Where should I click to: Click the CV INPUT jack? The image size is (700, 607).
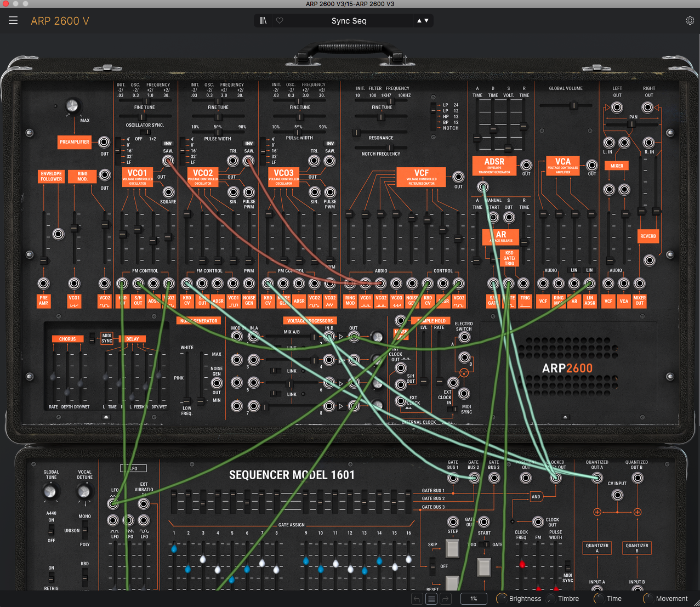click(617, 495)
